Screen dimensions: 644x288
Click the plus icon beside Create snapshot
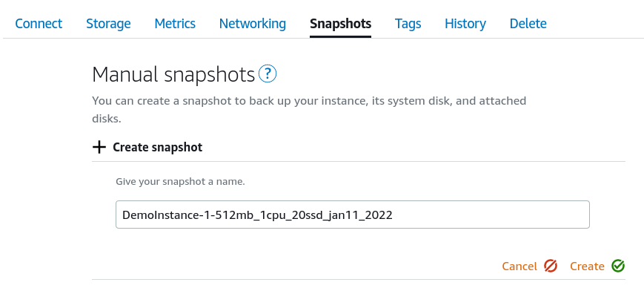pyautogui.click(x=99, y=147)
